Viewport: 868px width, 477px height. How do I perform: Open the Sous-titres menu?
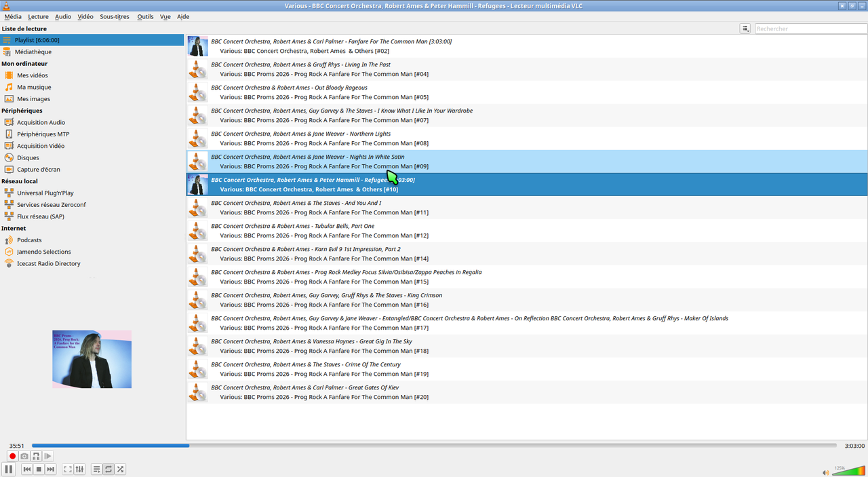115,16
